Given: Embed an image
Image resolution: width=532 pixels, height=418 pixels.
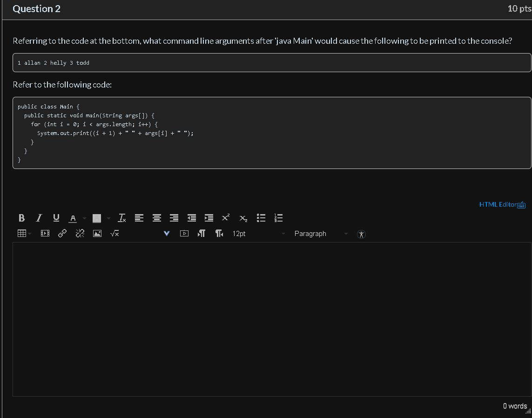Looking at the screenshot, I should 97,233.
